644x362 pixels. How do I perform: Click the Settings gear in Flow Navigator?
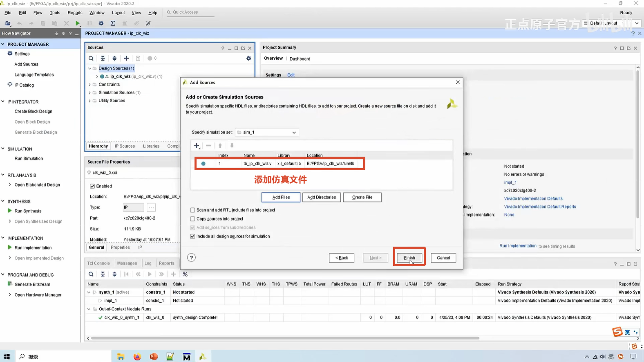click(x=10, y=54)
